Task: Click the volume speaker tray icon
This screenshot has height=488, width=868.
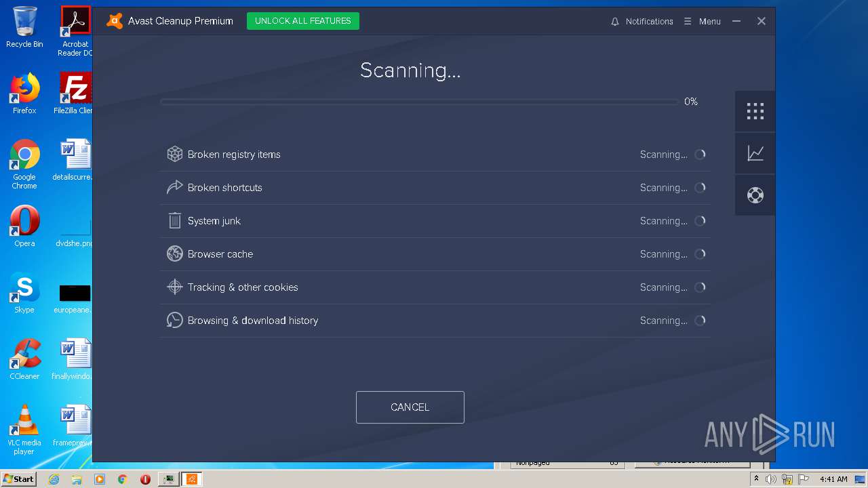Action: point(771,479)
